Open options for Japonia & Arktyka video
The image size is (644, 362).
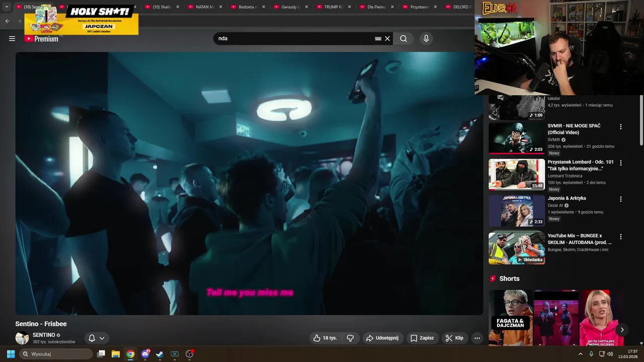pyautogui.click(x=620, y=199)
